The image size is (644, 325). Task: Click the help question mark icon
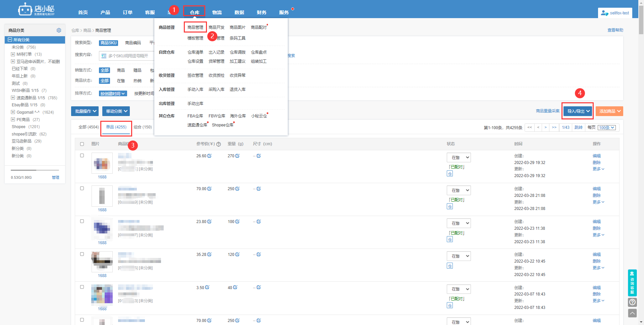click(x=632, y=302)
